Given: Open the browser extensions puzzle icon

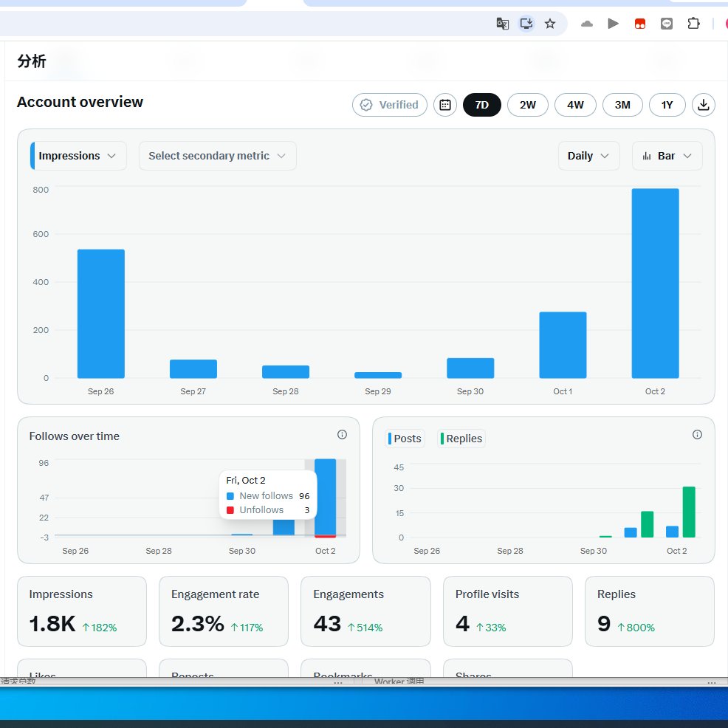Looking at the screenshot, I should [693, 23].
